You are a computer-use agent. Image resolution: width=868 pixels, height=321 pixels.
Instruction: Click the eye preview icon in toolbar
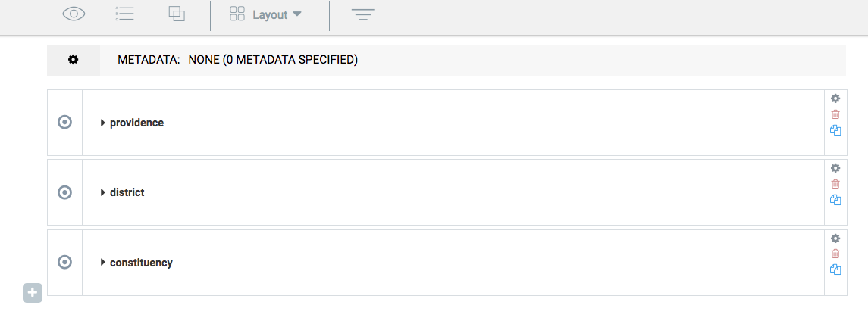click(x=74, y=14)
